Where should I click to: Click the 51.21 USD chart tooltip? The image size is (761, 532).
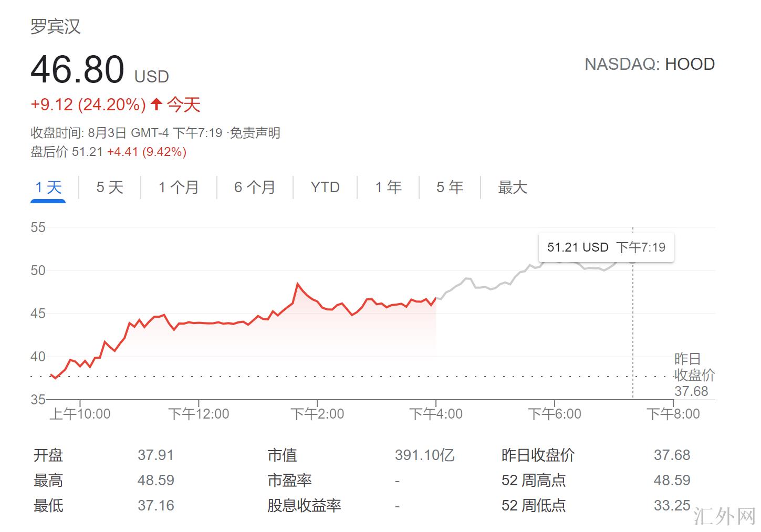(x=606, y=247)
